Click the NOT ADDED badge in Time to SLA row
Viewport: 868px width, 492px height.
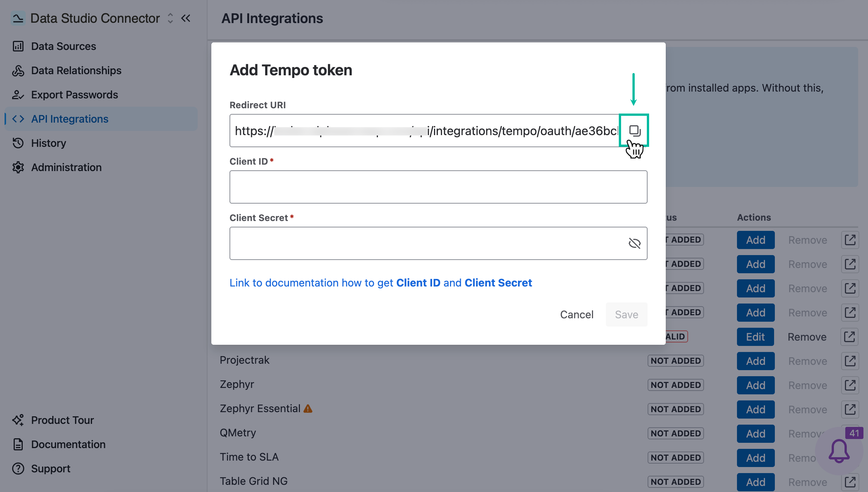pyautogui.click(x=676, y=458)
